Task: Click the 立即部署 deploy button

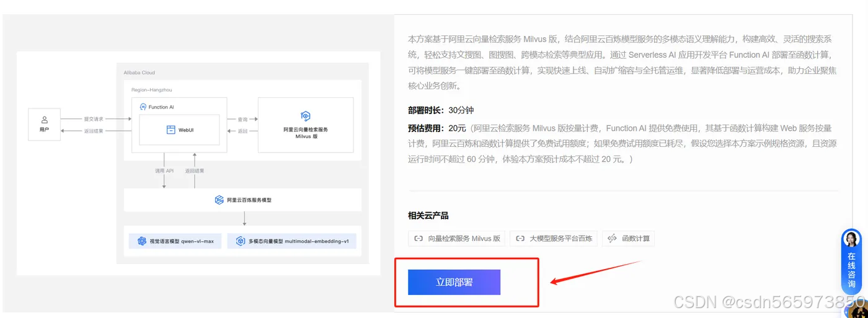Action: pyautogui.click(x=454, y=282)
